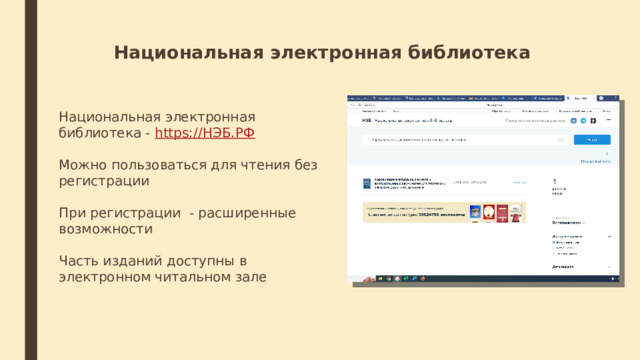Click the bold search result book title

pos(409,183)
